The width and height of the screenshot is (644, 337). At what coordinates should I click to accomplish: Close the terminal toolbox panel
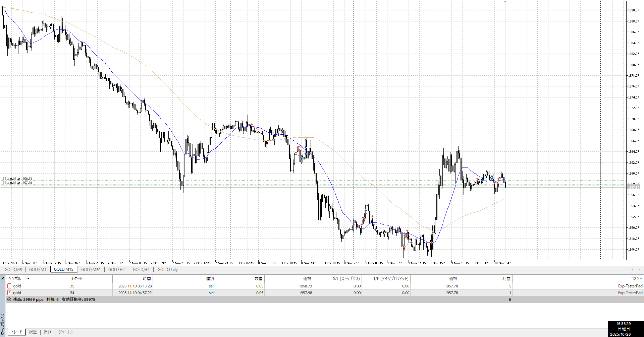(3, 278)
